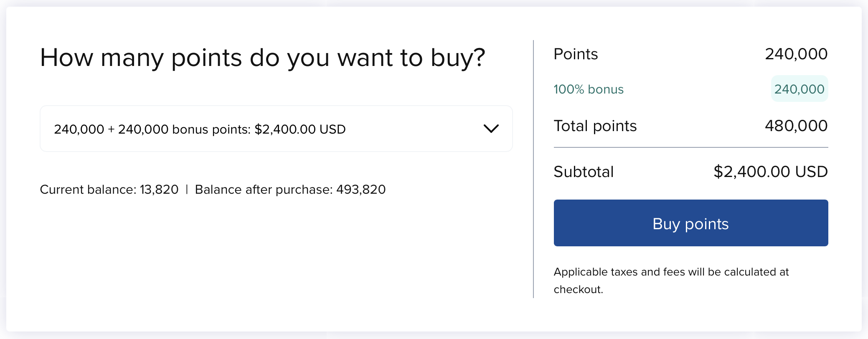This screenshot has height=339, width=868.
Task: Select the Points row in the summary
Action: tap(689, 53)
